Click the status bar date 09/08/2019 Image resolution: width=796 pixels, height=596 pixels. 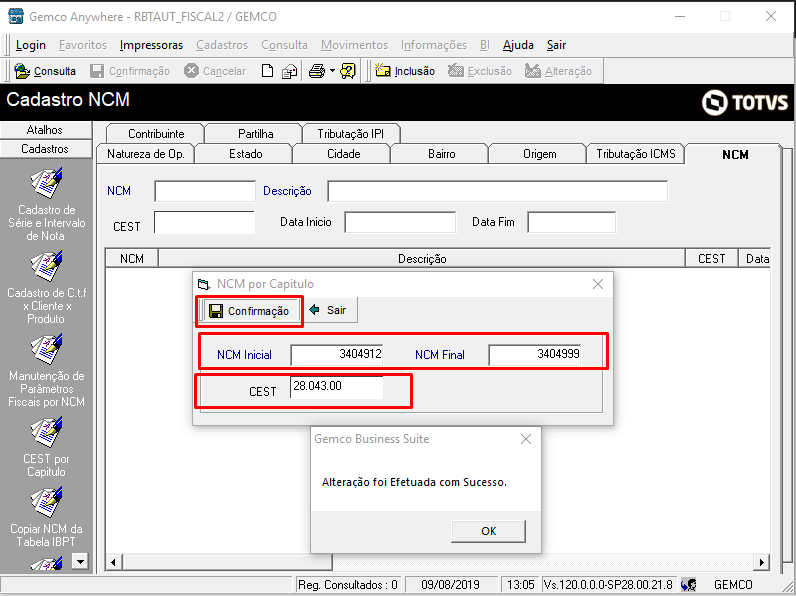pyautogui.click(x=450, y=585)
